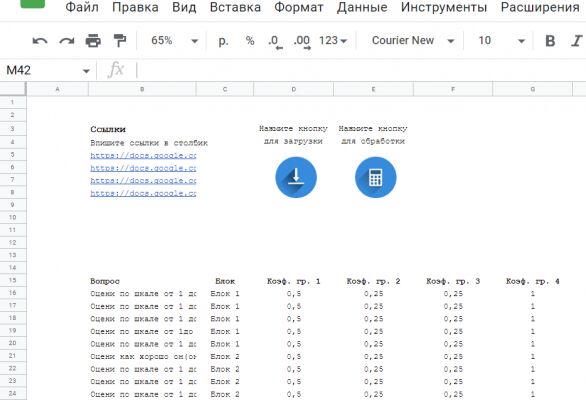Open the Расширения menu
Viewport: 586px width, 400px height.
point(540,7)
